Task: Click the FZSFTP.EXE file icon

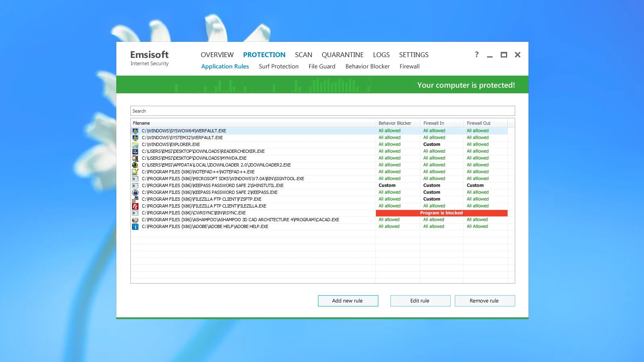Action: (x=135, y=199)
